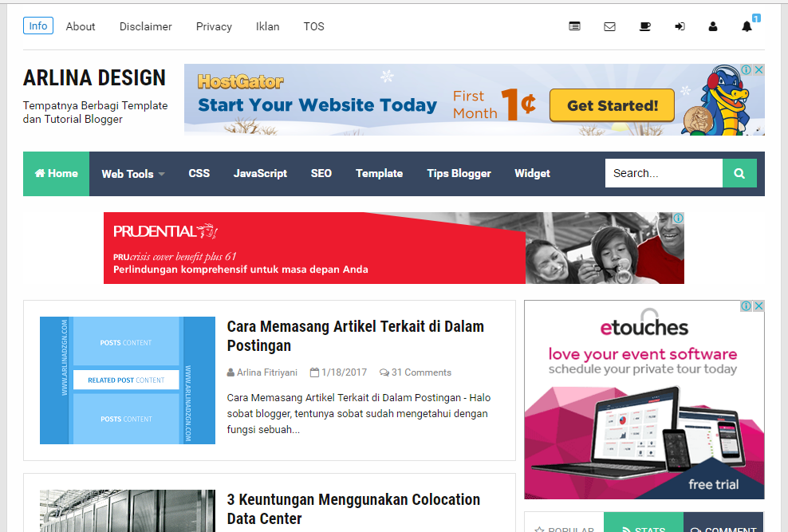Open the Prudential banner advertisement
The image size is (788, 532).
pyautogui.click(x=393, y=248)
